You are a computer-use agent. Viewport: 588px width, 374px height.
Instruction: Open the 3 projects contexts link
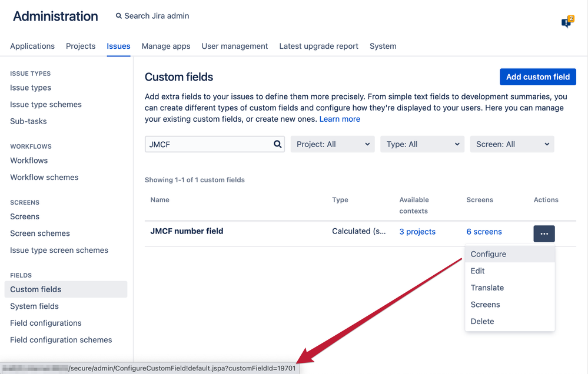[417, 232]
